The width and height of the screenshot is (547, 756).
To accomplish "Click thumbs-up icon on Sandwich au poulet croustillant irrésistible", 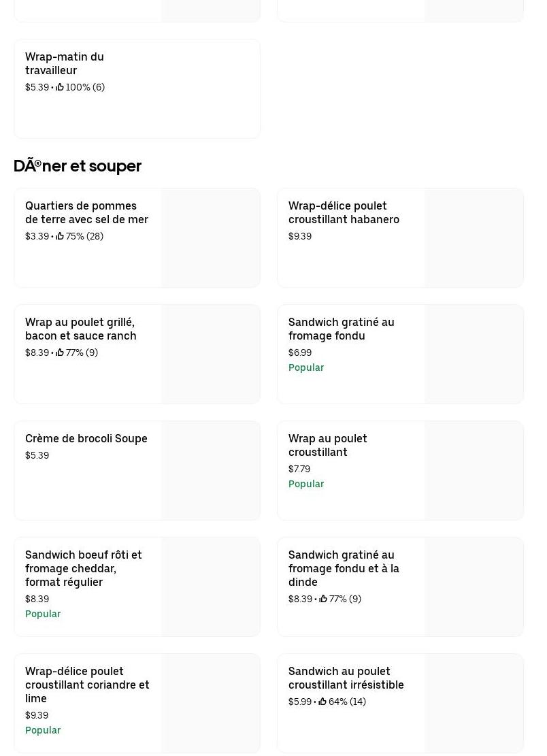I will tap(322, 702).
